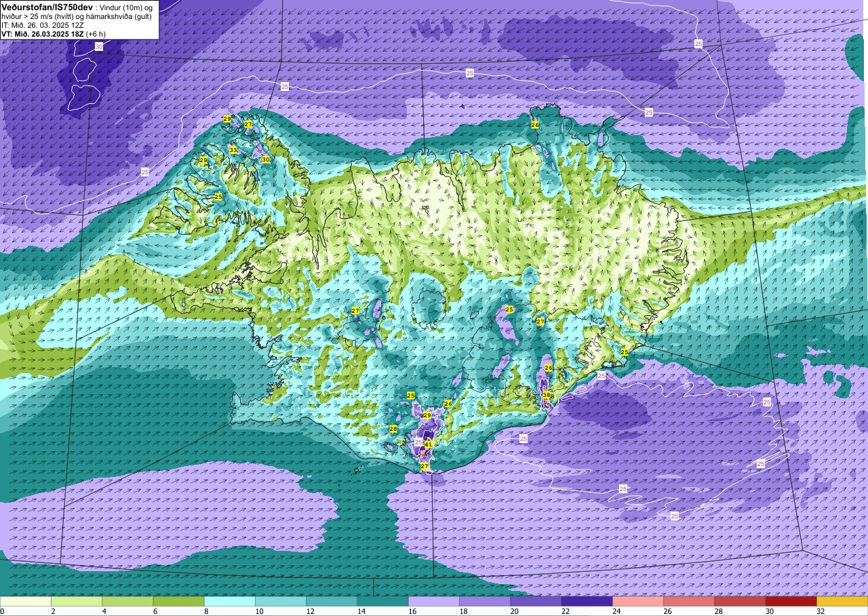The image size is (868, 616).
Task: Click the white 30 contour label
Action: (x=99, y=47)
